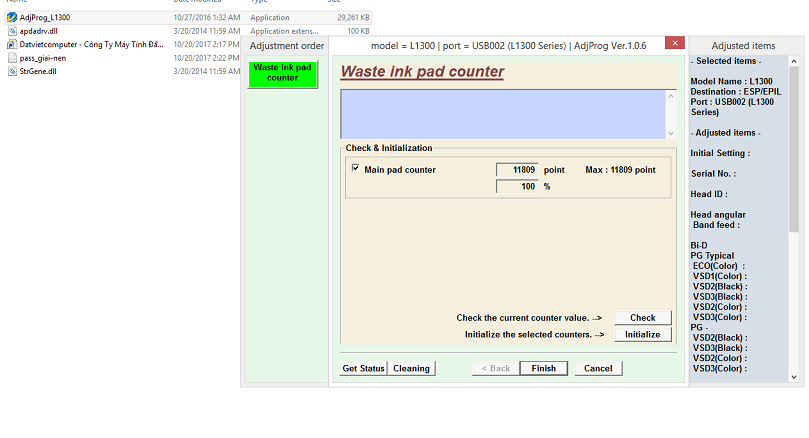Close the AdjProg window
The height and width of the screenshot is (438, 809).
coord(675,43)
